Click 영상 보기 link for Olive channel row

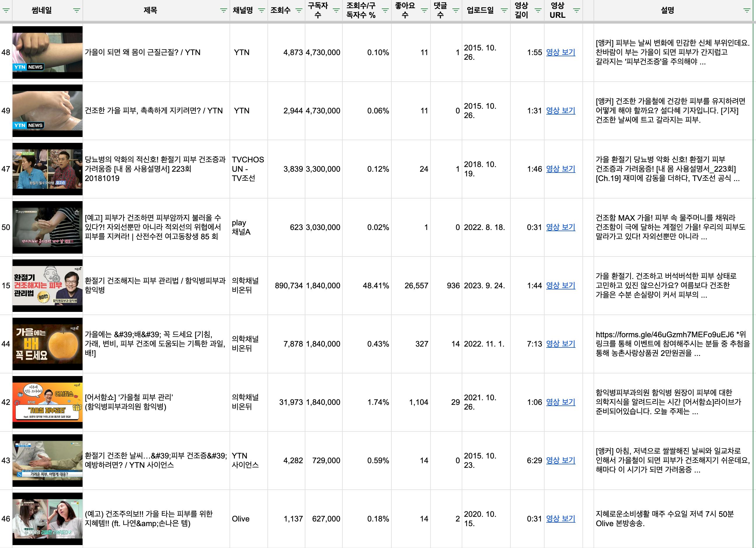pyautogui.click(x=560, y=519)
